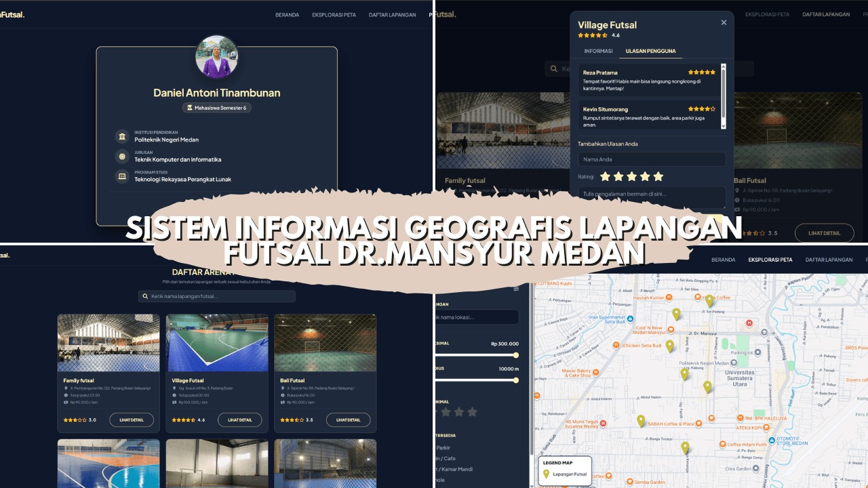This screenshot has width=868, height=488.
Task: Open LIHAT DETAIL for Village Futsal card
Action: [240, 420]
